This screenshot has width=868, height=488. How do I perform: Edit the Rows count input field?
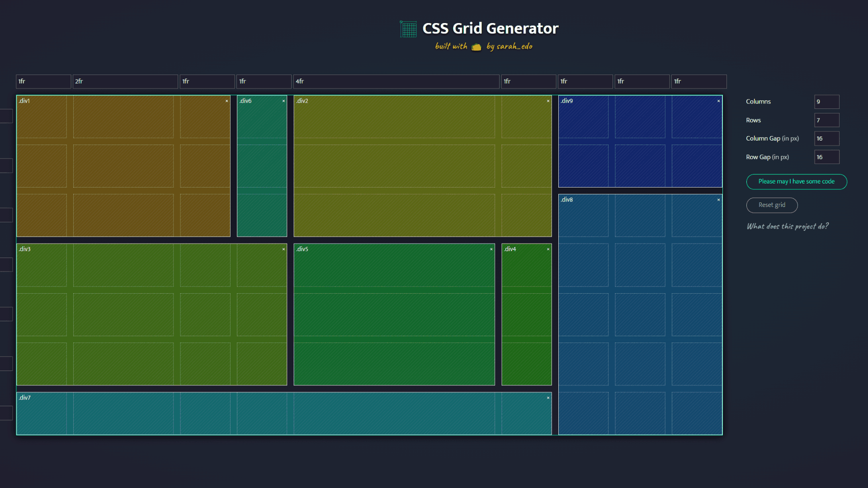[x=826, y=120]
